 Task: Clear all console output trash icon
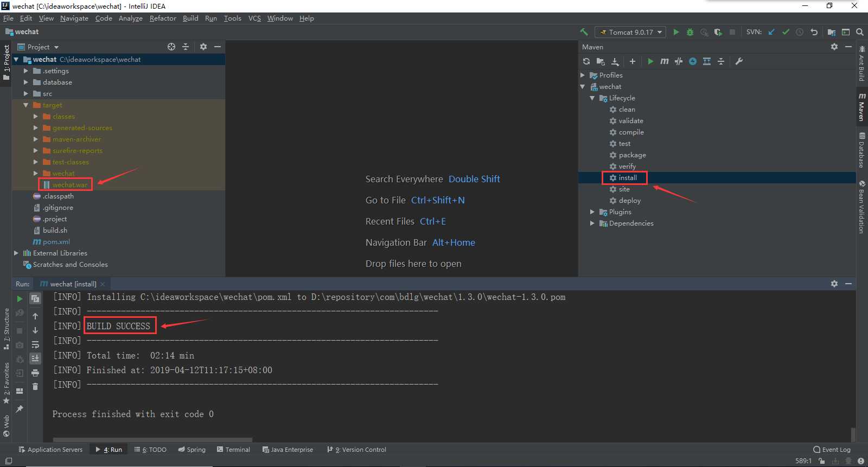pyautogui.click(x=35, y=386)
